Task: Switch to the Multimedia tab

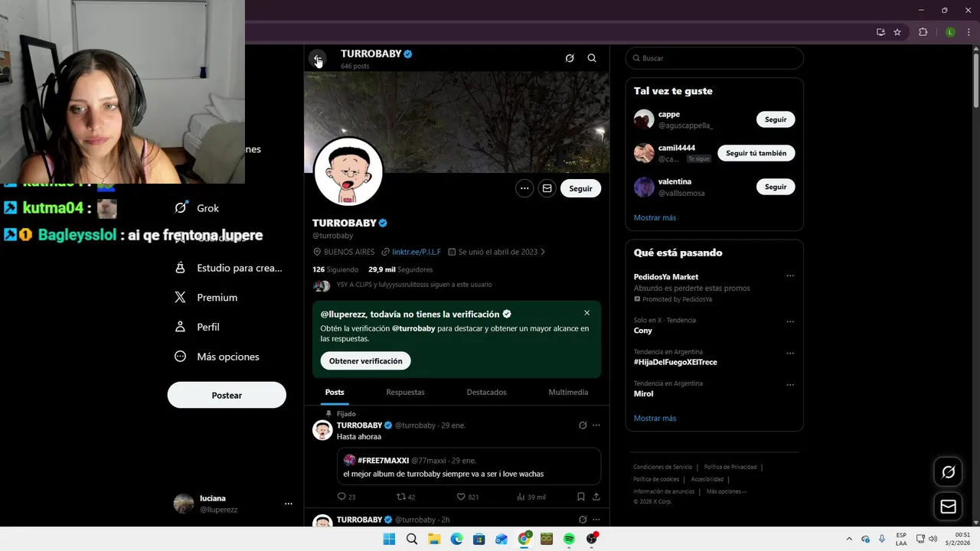Action: click(x=568, y=392)
